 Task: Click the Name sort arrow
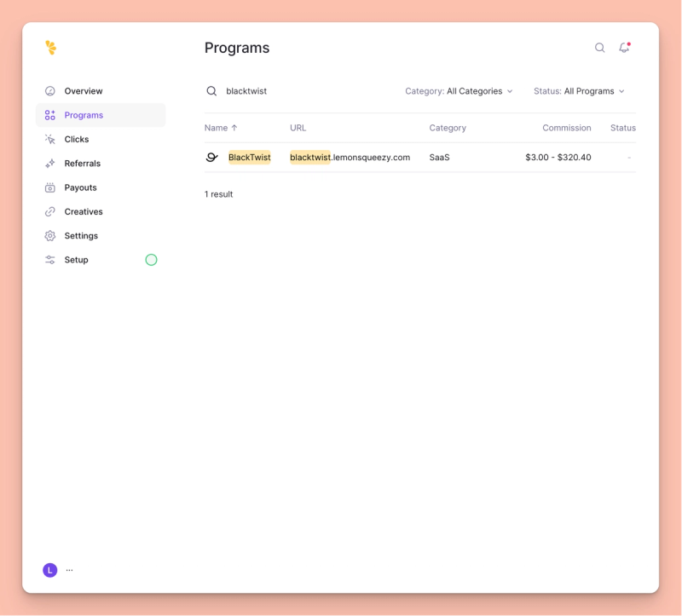pos(234,128)
